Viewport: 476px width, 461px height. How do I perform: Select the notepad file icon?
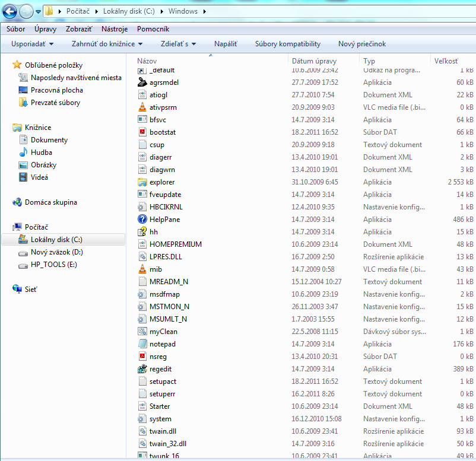142,344
